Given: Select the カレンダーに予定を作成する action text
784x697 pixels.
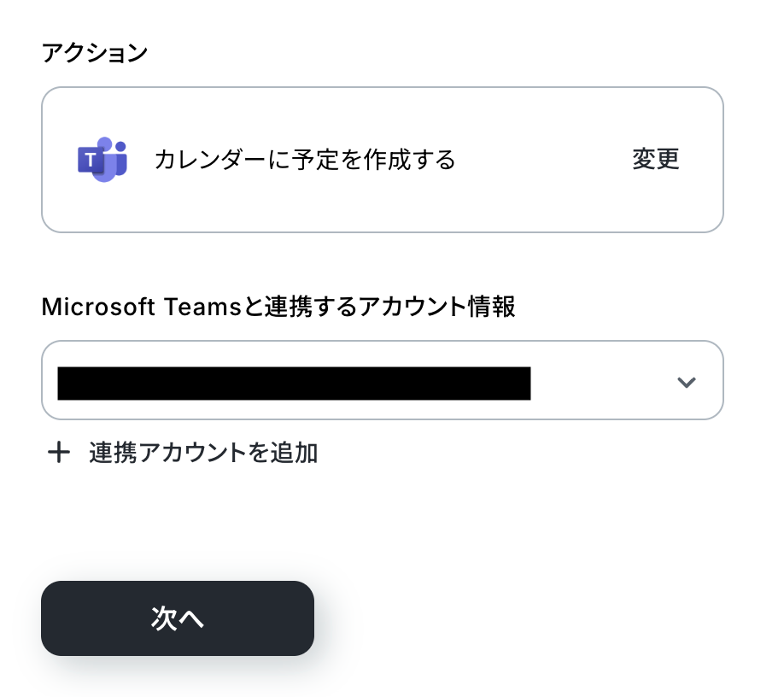Looking at the screenshot, I should [x=305, y=160].
